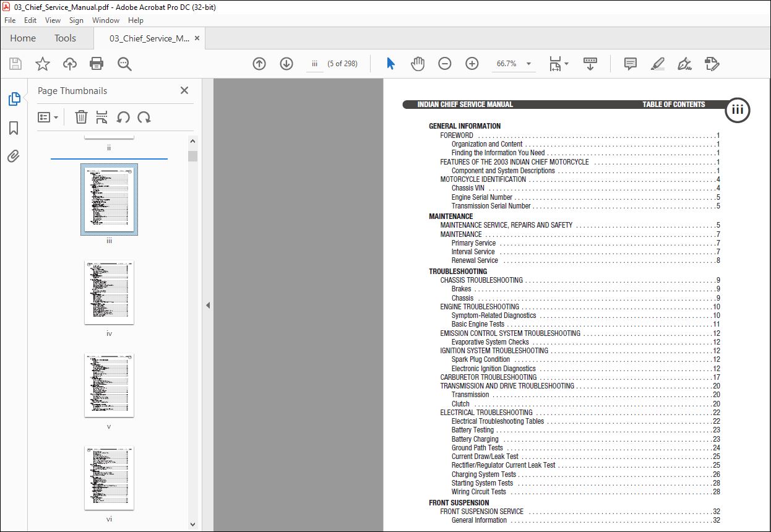Click the thumbnail panel scrollbar handle
771x532 pixels.
pyautogui.click(x=192, y=156)
